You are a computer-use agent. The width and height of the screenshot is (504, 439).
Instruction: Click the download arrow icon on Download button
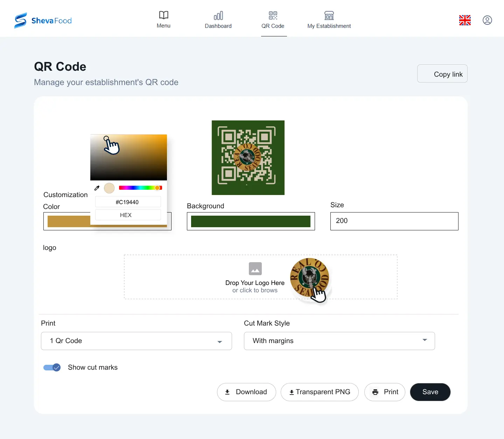[x=228, y=392]
